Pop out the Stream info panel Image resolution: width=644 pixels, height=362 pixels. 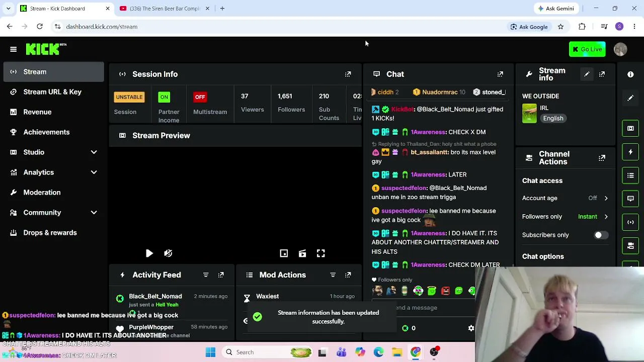602,74
